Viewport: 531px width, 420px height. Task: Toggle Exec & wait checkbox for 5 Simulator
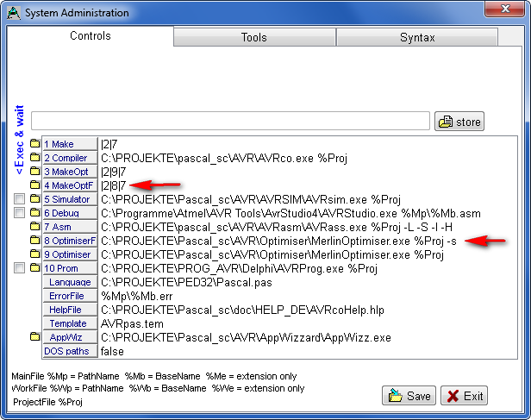pyautogui.click(x=20, y=199)
